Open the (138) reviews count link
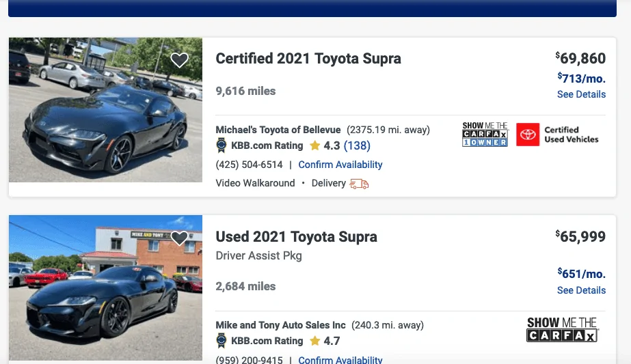This screenshot has width=631, height=364. click(357, 145)
